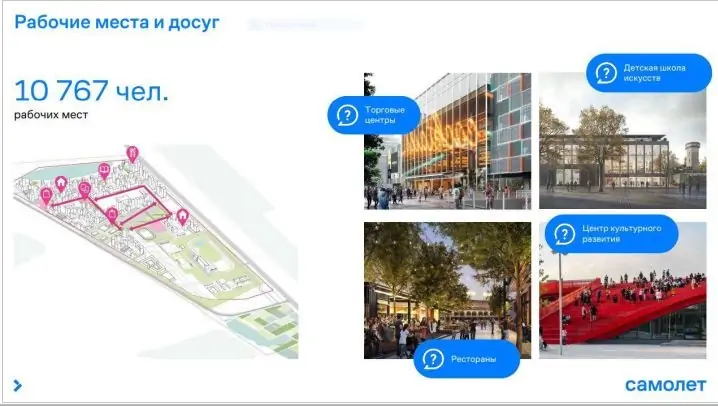This screenshot has height=406, width=718.
Task: Click the rightmost house pin on the map
Action: coord(182,215)
